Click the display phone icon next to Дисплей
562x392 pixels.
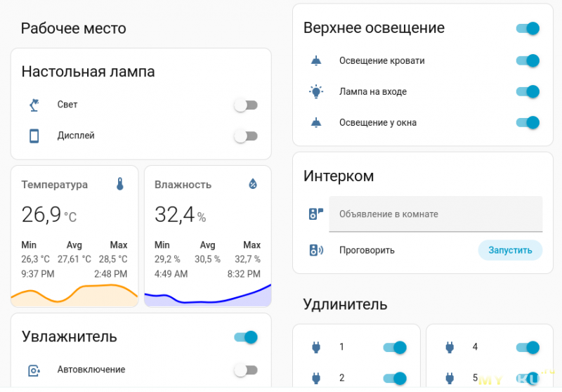pyautogui.click(x=34, y=136)
